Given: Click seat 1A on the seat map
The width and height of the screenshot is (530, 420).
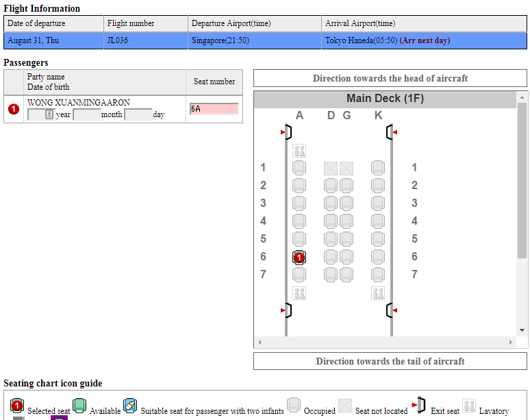Looking at the screenshot, I should coord(299,168).
